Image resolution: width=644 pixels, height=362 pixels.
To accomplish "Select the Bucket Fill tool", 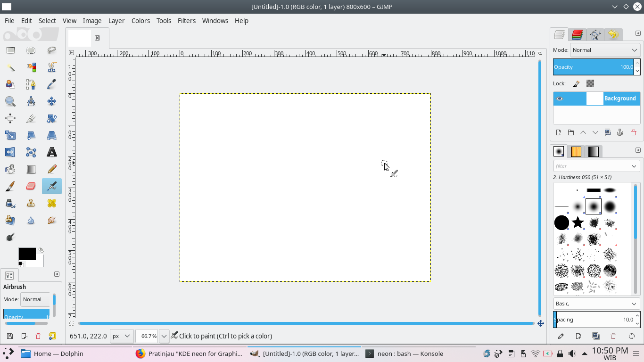I will [x=10, y=169].
